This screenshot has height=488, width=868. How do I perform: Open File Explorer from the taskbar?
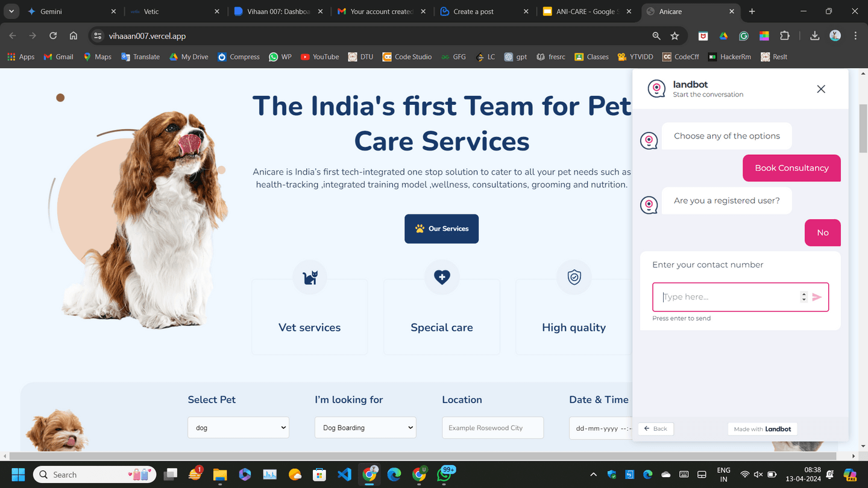(x=219, y=475)
